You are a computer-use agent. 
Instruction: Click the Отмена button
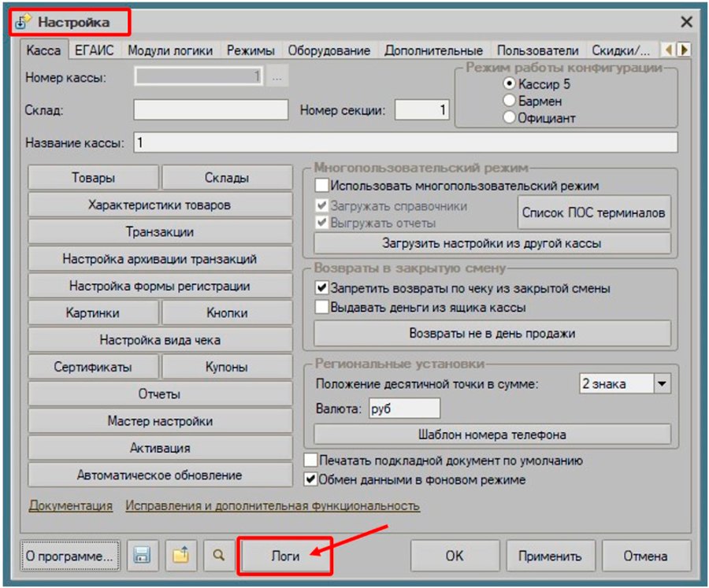645,556
